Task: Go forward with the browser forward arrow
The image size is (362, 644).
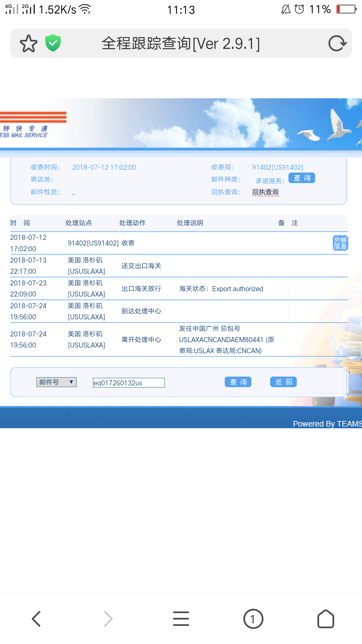Action: pyautogui.click(x=108, y=619)
